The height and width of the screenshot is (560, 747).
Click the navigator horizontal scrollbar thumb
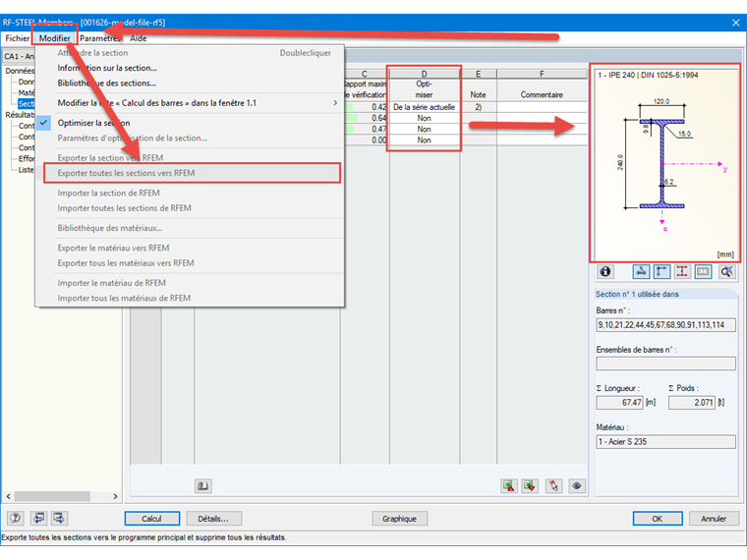[x=52, y=496]
